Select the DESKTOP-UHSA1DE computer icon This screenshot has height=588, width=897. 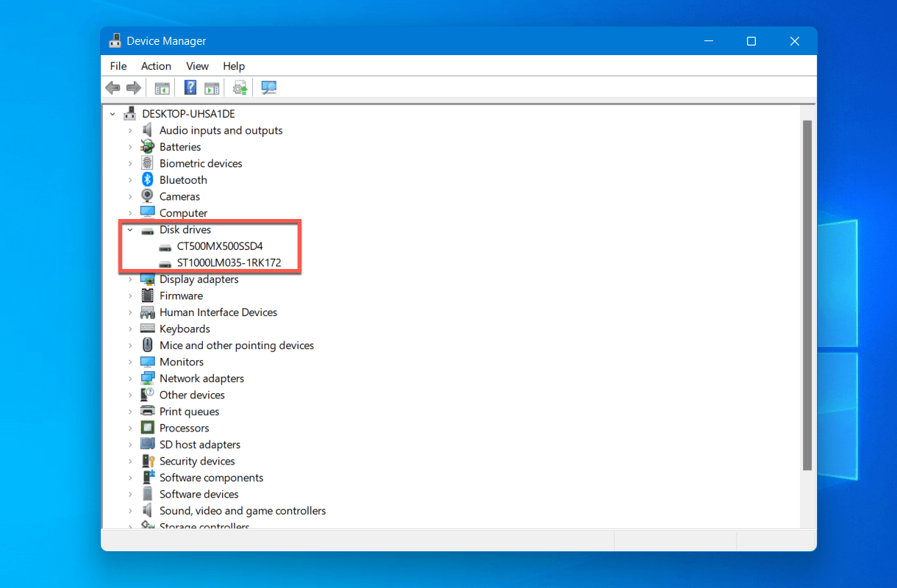coord(130,114)
